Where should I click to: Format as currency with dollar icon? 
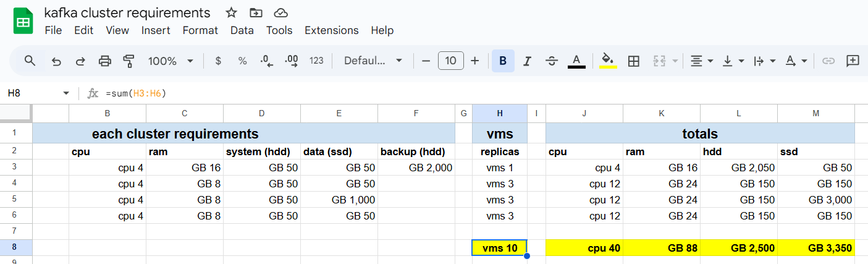pyautogui.click(x=218, y=61)
